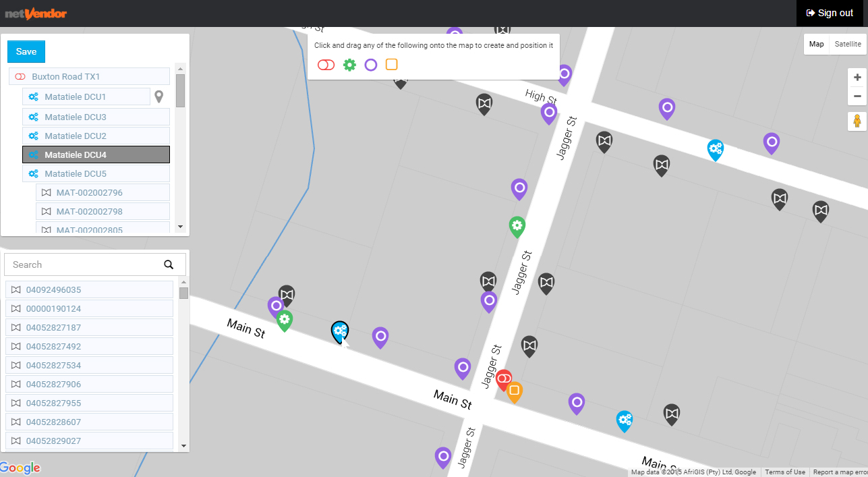Select the red transformer marker on the map
This screenshot has height=477, width=868.
[504, 379]
